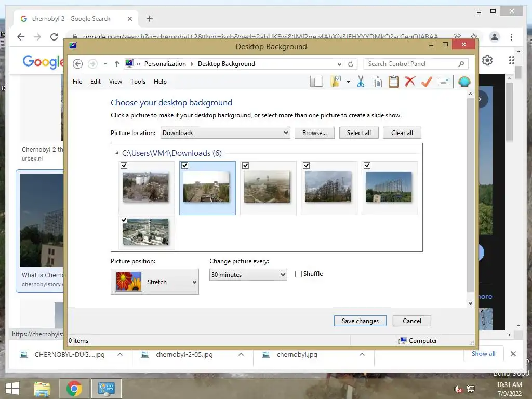Click the network tray icon
This screenshot has height=399, width=532.
point(471,389)
